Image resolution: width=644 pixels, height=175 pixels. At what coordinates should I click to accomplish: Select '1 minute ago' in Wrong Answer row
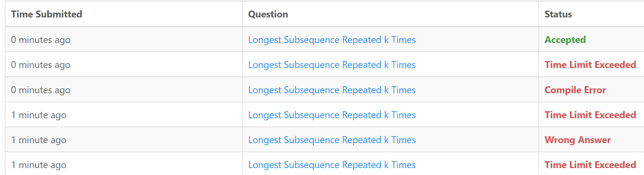tap(39, 140)
